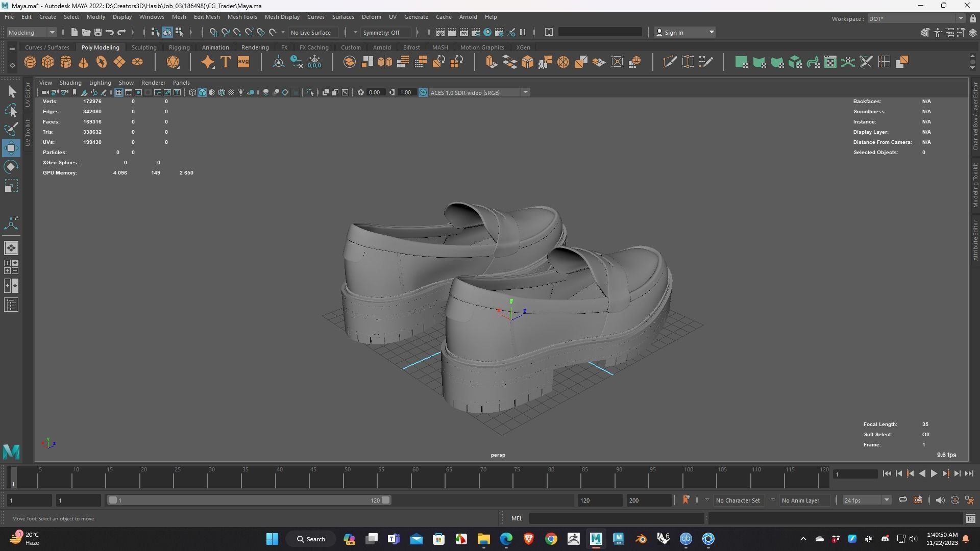The width and height of the screenshot is (980, 551).
Task: Open the panel Shading menu
Action: [70, 83]
